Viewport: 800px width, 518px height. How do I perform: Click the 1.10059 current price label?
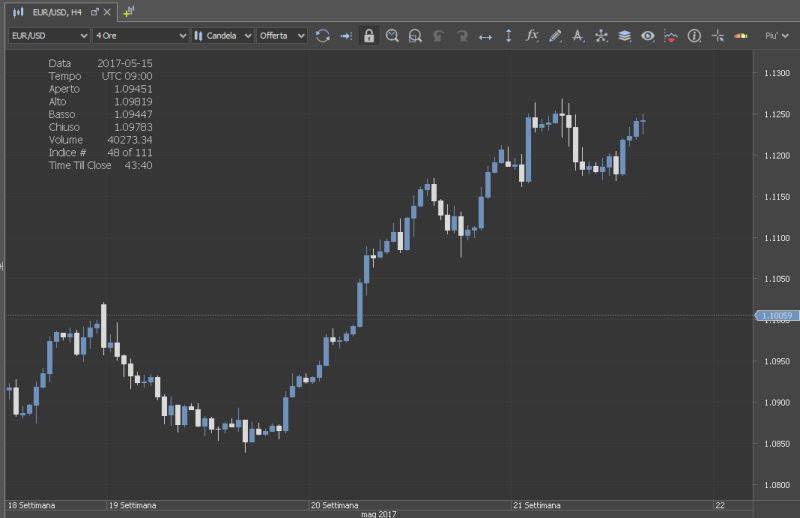pos(776,316)
